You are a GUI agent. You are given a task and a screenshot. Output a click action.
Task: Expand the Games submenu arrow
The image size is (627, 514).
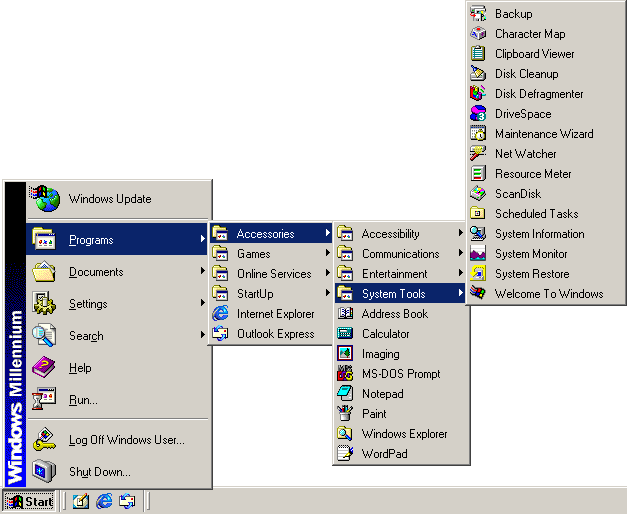327,253
